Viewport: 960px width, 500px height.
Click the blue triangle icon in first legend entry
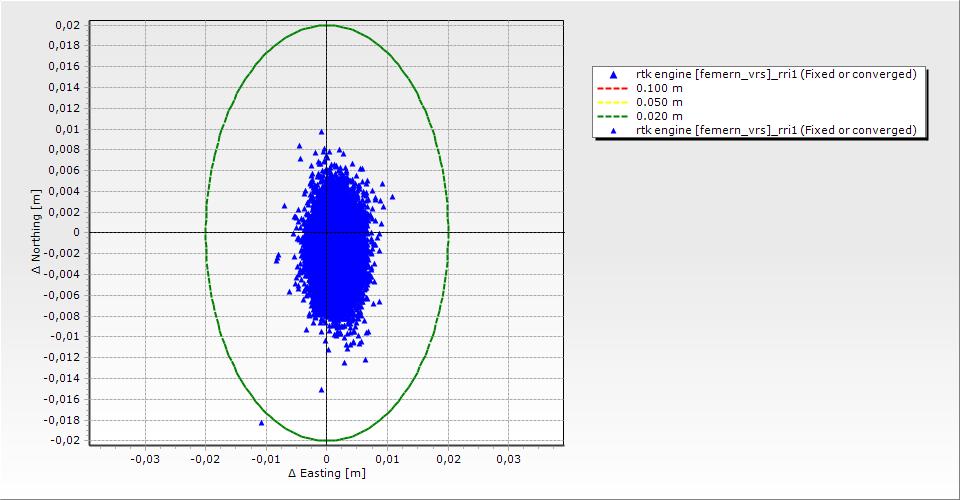613,74
